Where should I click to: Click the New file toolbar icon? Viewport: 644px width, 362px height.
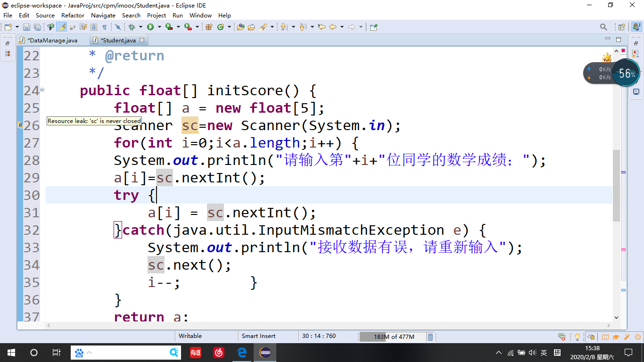(8, 27)
